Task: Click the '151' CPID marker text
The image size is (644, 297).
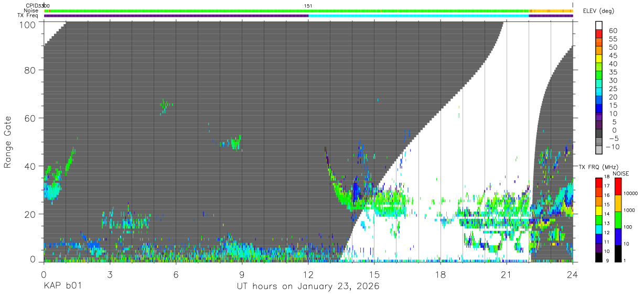Action: (x=308, y=6)
